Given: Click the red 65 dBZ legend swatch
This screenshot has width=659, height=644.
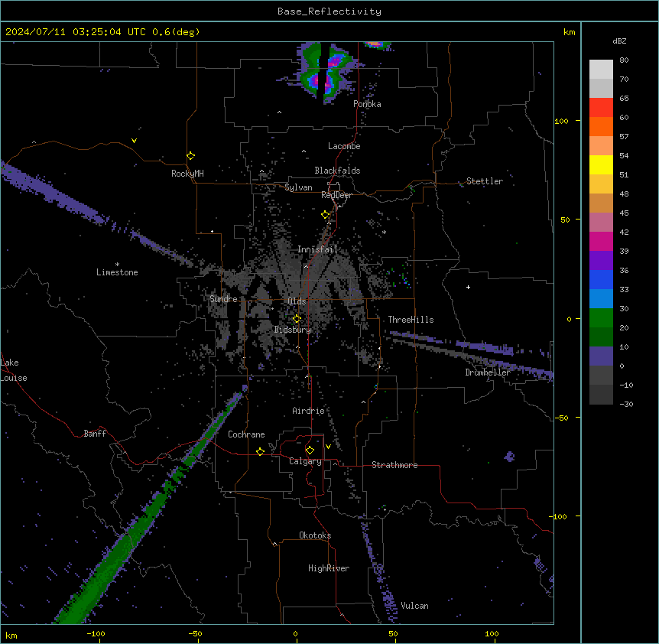Looking at the screenshot, I should click(x=601, y=107).
